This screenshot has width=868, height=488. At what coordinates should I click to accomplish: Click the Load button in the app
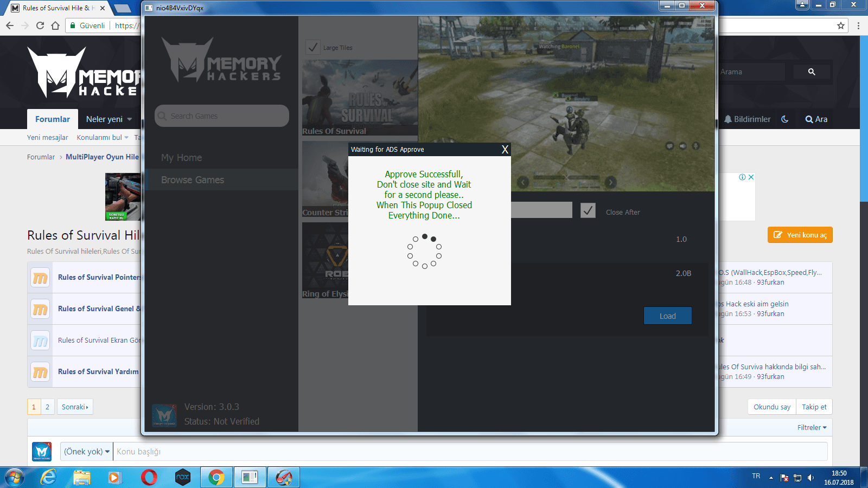pyautogui.click(x=668, y=316)
